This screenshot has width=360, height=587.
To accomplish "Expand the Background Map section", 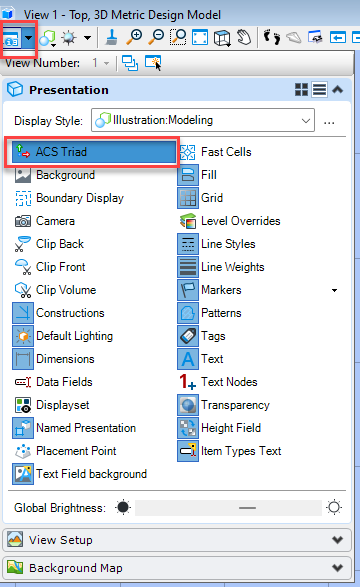I will pyautogui.click(x=177, y=568).
